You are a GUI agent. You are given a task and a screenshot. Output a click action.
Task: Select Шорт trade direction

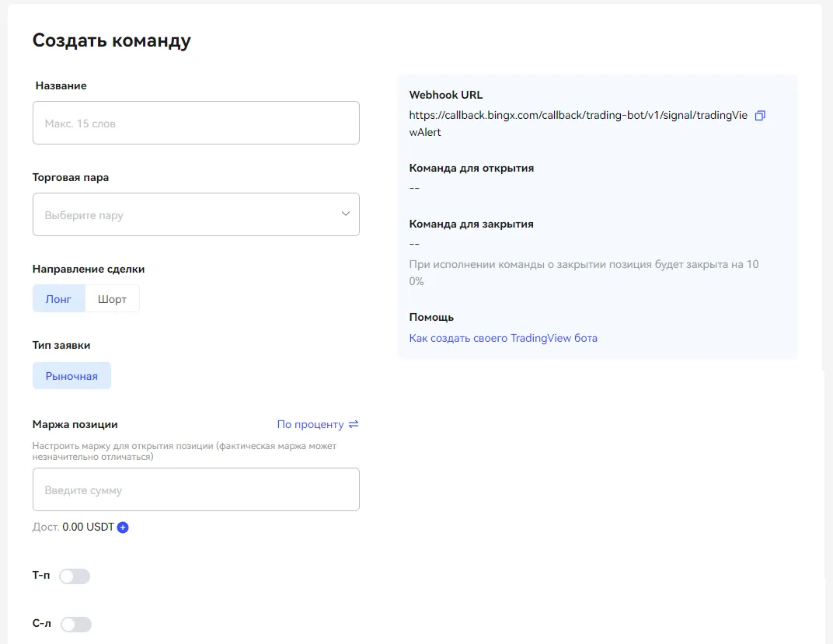coord(112,299)
